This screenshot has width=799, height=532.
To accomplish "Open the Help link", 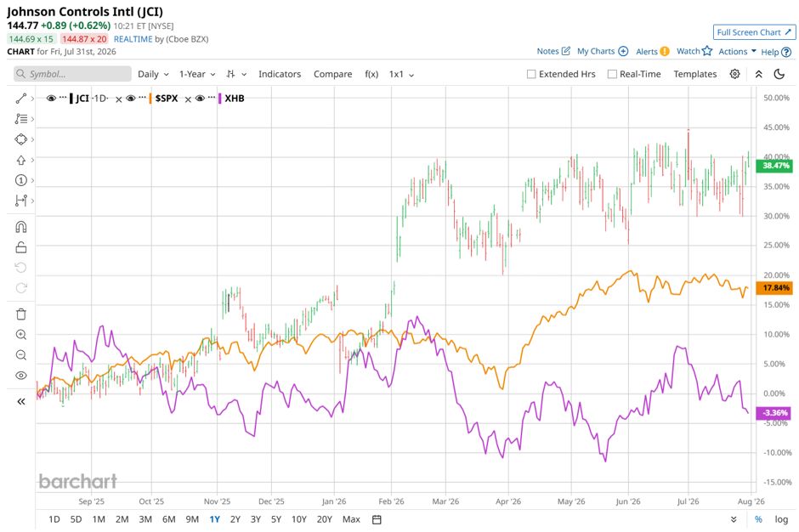I will click(776, 52).
